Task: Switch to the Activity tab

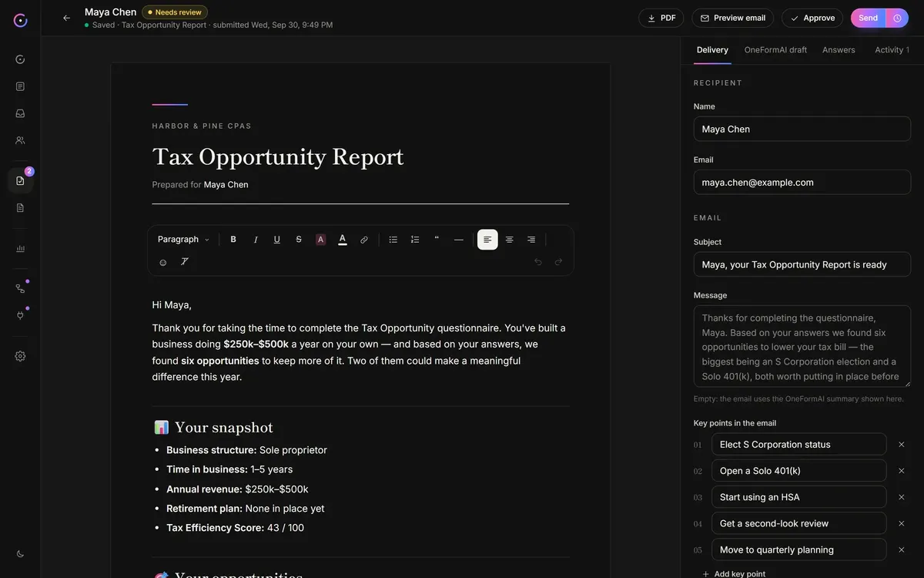Action: 892,50
